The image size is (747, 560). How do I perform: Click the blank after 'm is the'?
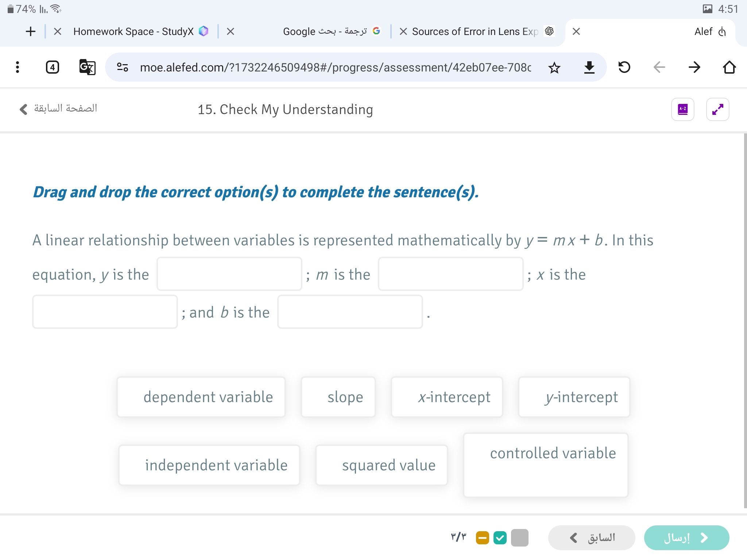tap(451, 274)
